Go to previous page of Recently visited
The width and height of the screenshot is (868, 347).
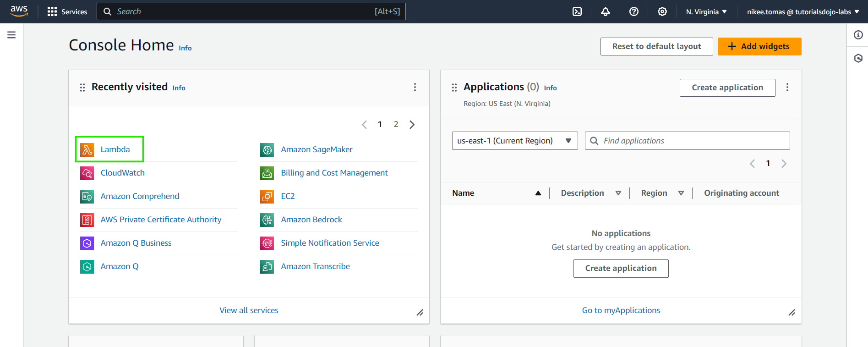click(364, 125)
